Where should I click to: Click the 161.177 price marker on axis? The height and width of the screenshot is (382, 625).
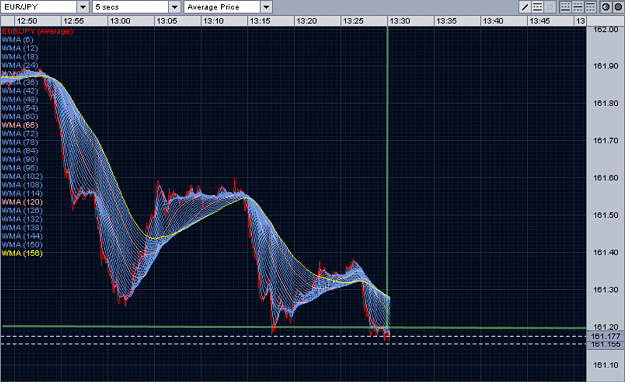605,337
